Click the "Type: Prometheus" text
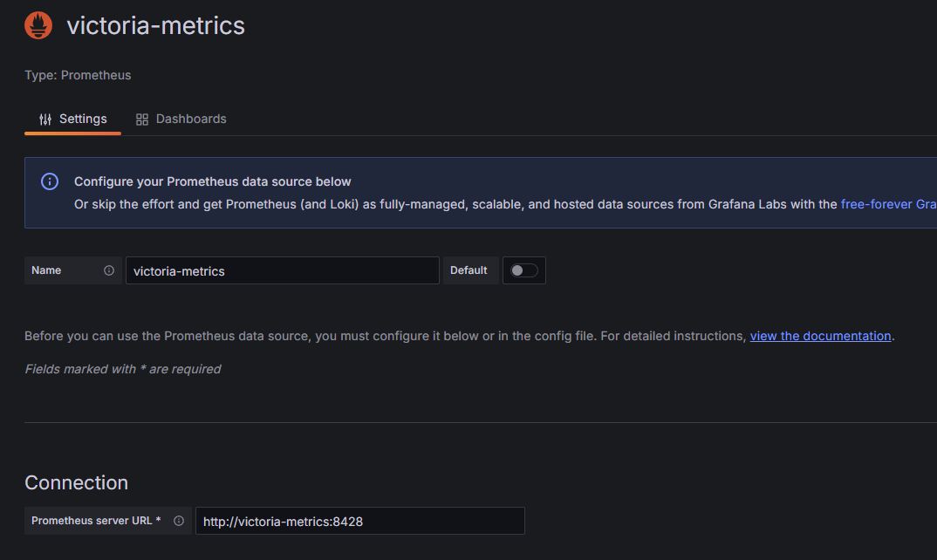This screenshot has height=560, width=937. (x=78, y=75)
